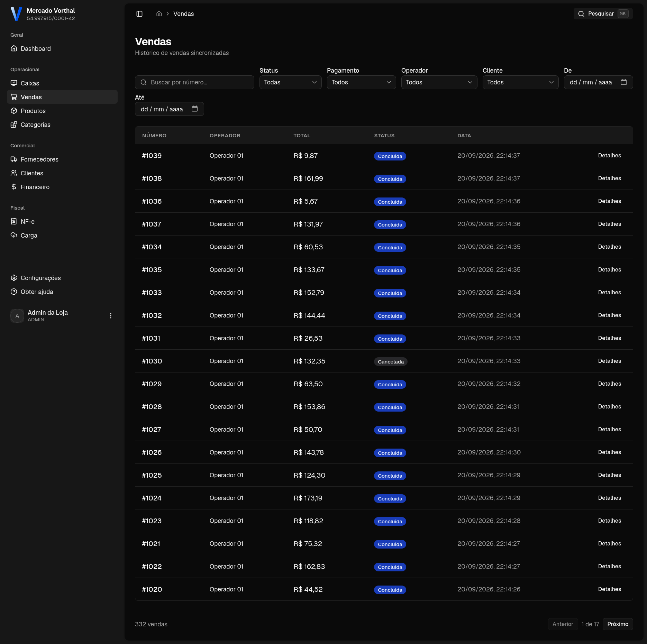Click the STATUS column header

click(384, 136)
